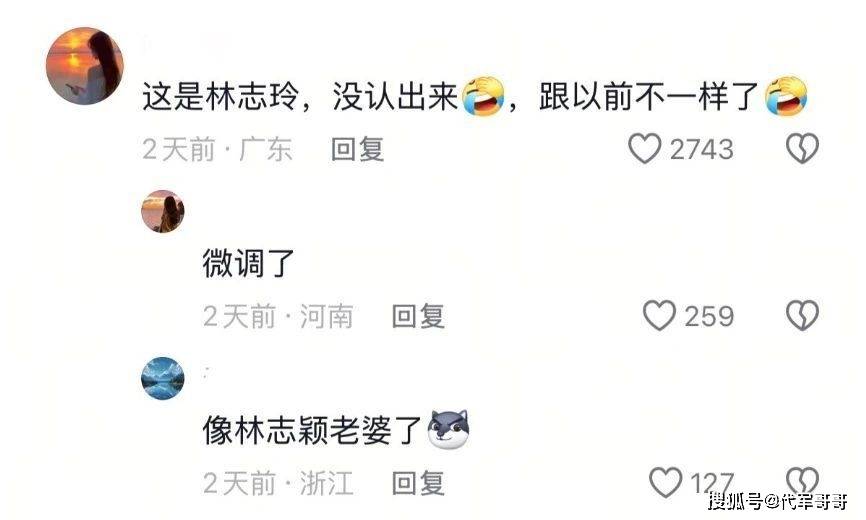Reply to the comment from 广东

click(357, 149)
